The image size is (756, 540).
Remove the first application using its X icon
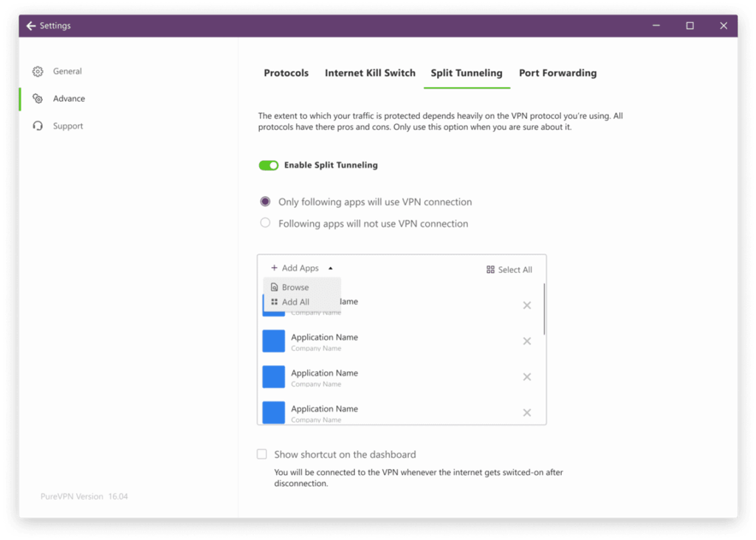[527, 305]
